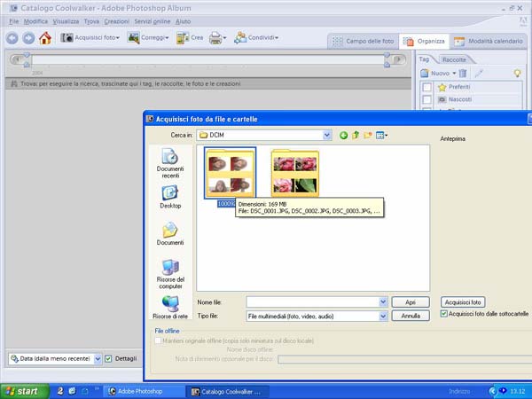Switch to the Campo delle foto tab

(x=363, y=42)
